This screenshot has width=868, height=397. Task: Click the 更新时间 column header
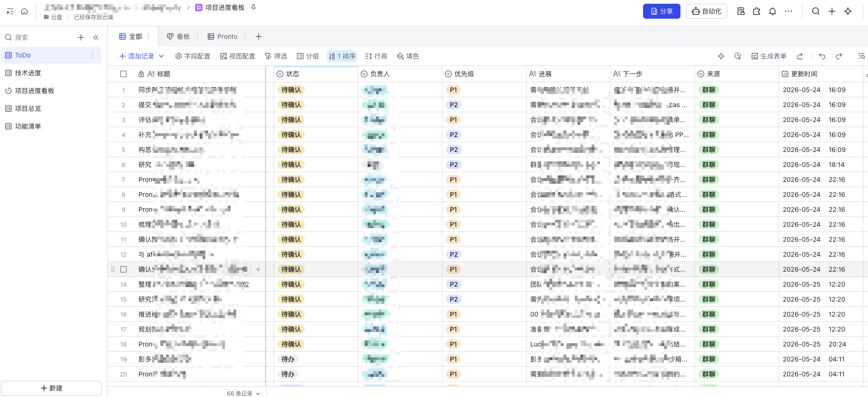[821, 74]
